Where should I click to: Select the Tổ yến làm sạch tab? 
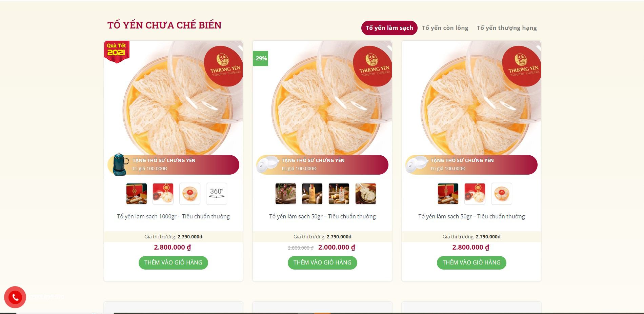pyautogui.click(x=389, y=28)
